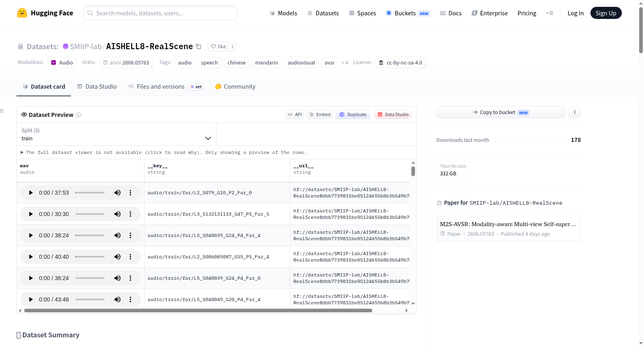Go to the Community tab
This screenshot has width=644, height=347.
(235, 87)
